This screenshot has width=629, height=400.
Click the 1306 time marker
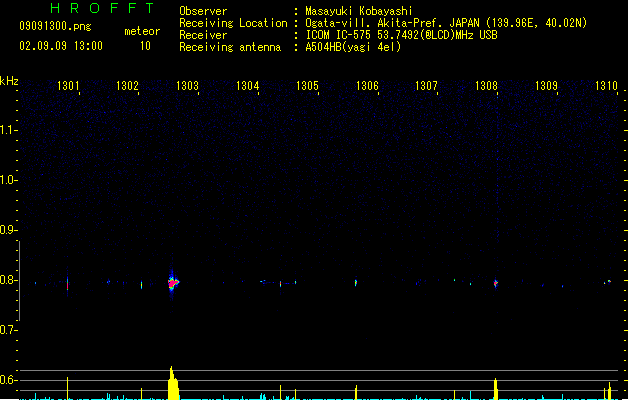[x=367, y=86]
